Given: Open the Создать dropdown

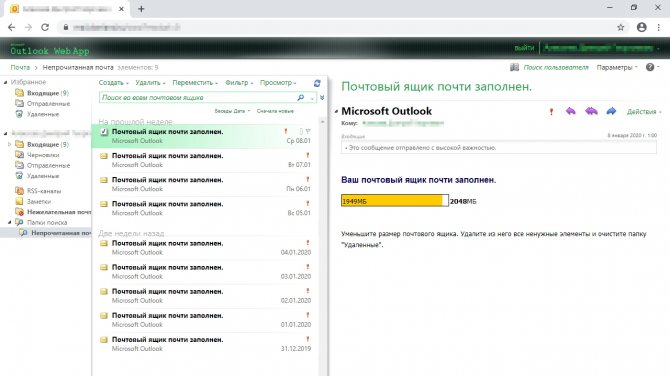Looking at the screenshot, I should point(113,83).
